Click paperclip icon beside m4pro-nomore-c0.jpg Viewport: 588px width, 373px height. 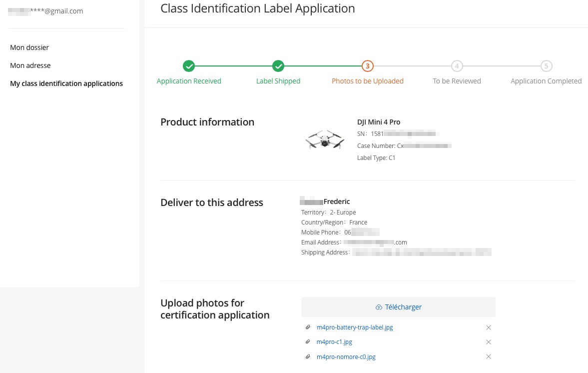point(308,356)
